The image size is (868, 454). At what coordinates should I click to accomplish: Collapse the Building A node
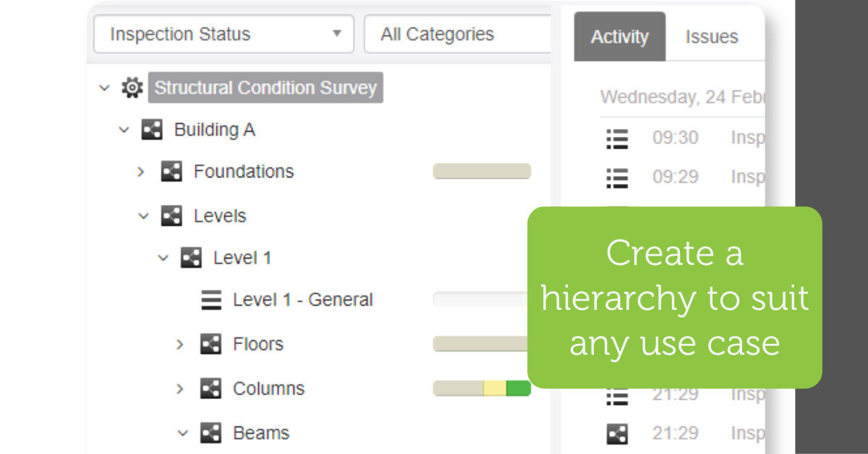(x=124, y=130)
